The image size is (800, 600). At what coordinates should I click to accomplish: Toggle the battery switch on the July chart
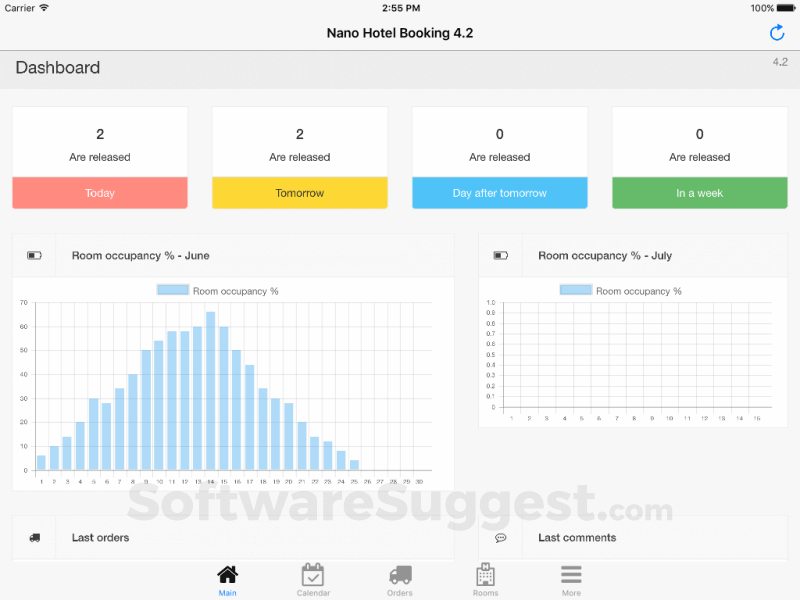point(500,255)
